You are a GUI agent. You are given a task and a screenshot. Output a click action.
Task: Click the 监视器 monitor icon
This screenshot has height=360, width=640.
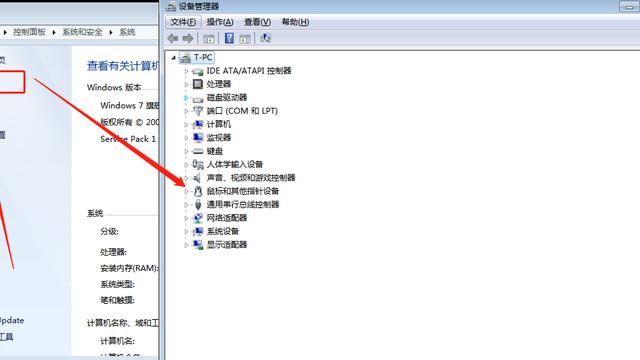click(x=198, y=138)
